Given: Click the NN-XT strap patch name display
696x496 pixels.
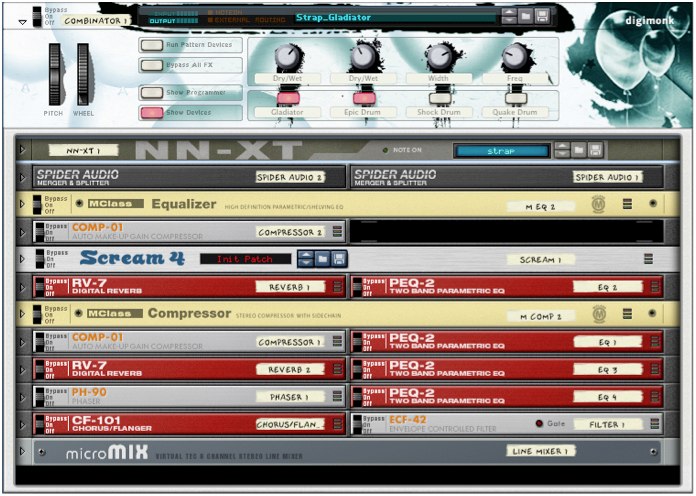Looking at the screenshot, I should click(502, 151).
